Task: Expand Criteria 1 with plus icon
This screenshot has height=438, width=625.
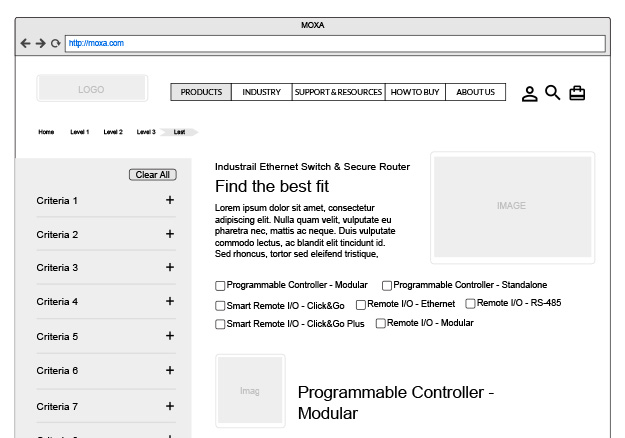Action: [170, 200]
